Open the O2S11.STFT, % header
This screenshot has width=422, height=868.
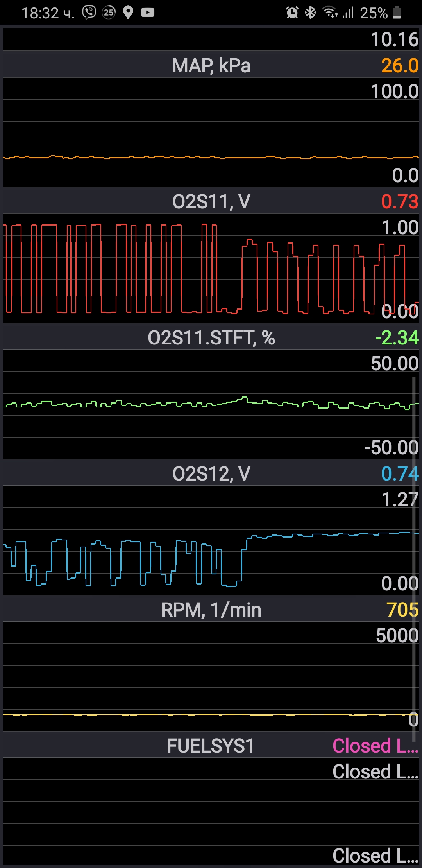pos(211,338)
